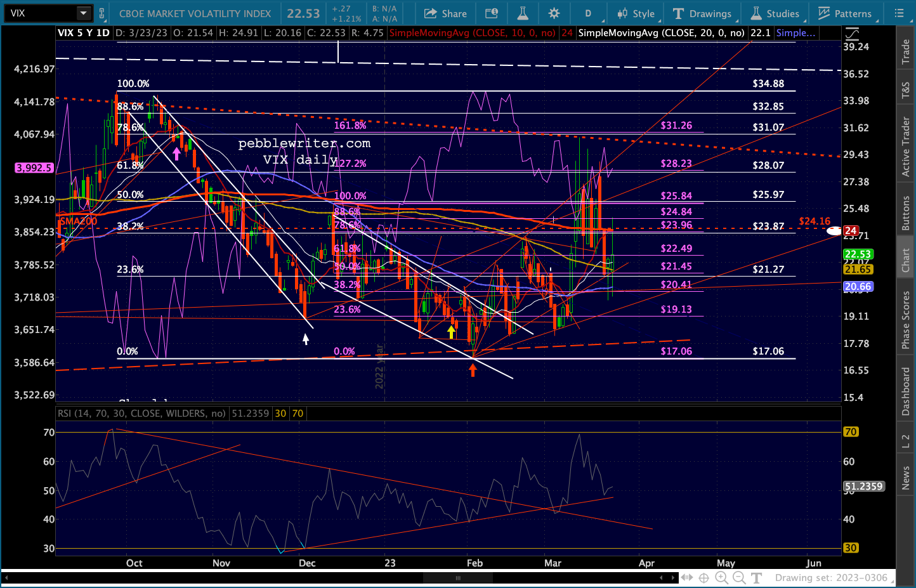Screen dimensions: 916x588
Task: Click the zoom out magnifier icon
Action: (x=739, y=577)
